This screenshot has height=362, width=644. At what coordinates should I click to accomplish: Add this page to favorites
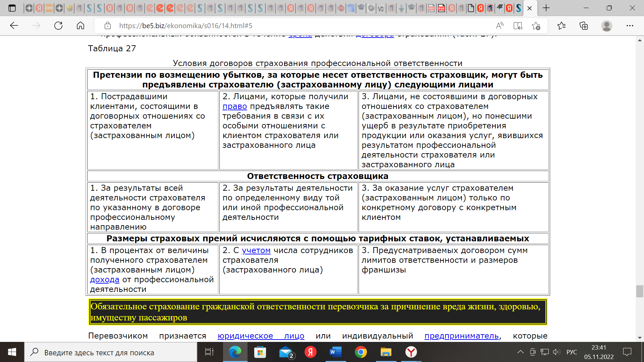pos(536,25)
